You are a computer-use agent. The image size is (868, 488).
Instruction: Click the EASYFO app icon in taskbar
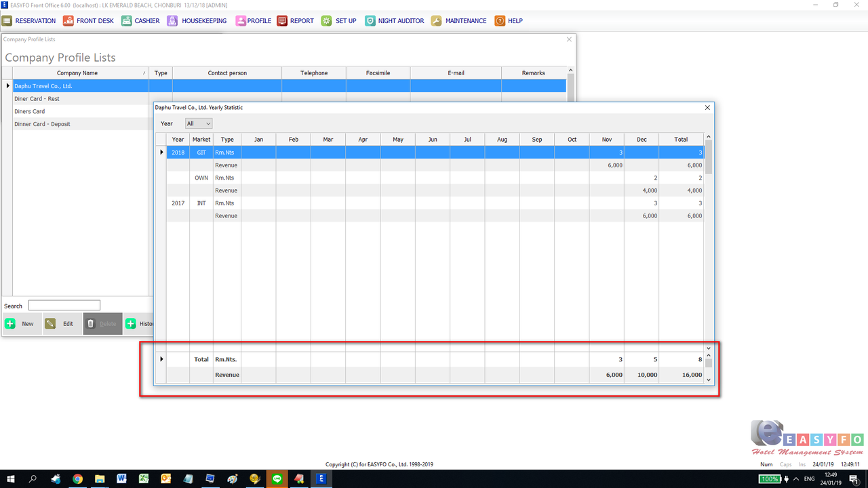point(321,479)
